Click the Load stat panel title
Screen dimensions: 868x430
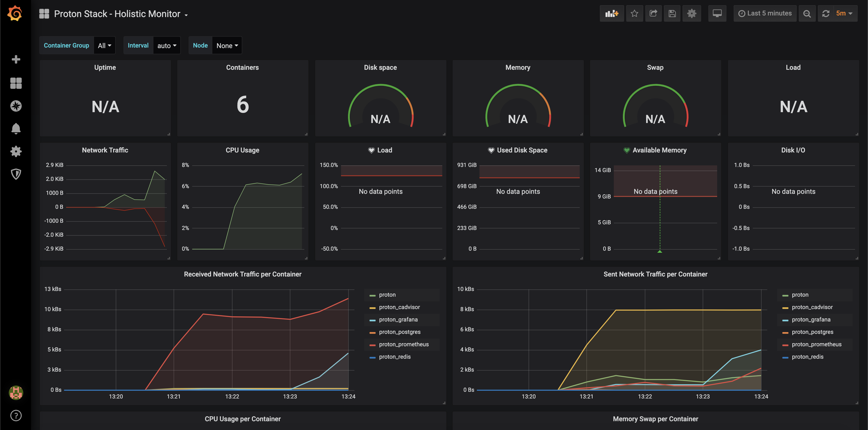[793, 67]
